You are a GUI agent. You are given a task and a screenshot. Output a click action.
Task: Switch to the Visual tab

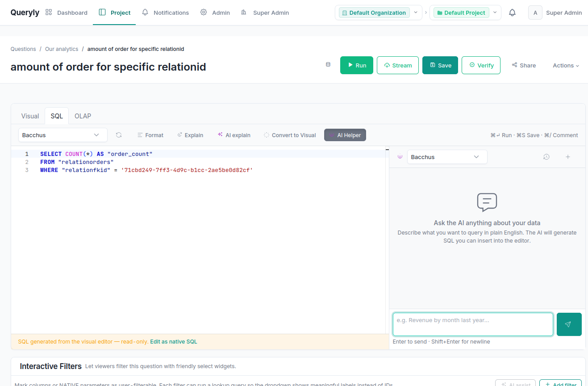[x=29, y=116]
